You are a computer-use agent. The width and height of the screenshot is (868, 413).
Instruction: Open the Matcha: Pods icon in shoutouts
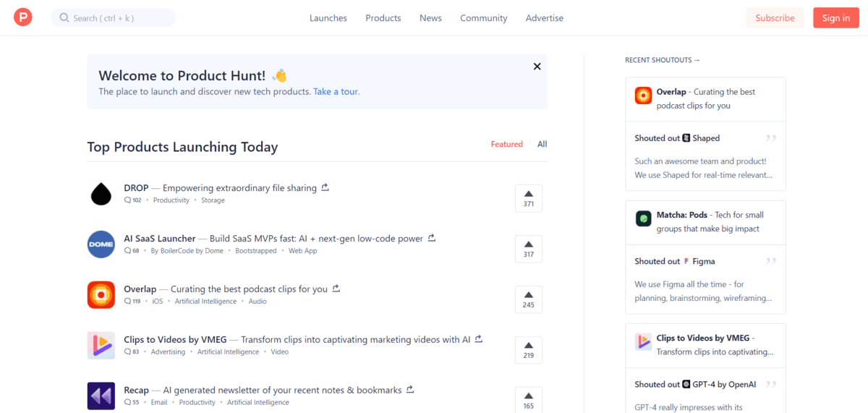pyautogui.click(x=643, y=218)
